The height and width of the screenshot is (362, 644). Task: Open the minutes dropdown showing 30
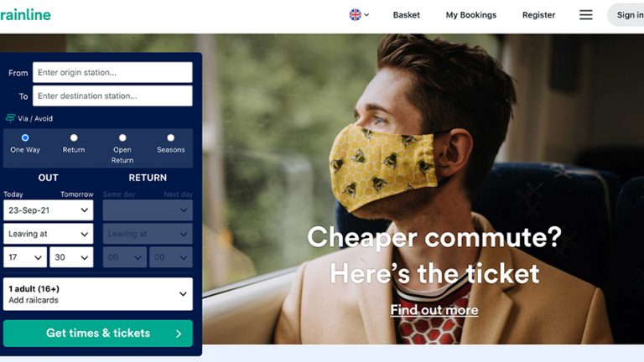point(71,257)
